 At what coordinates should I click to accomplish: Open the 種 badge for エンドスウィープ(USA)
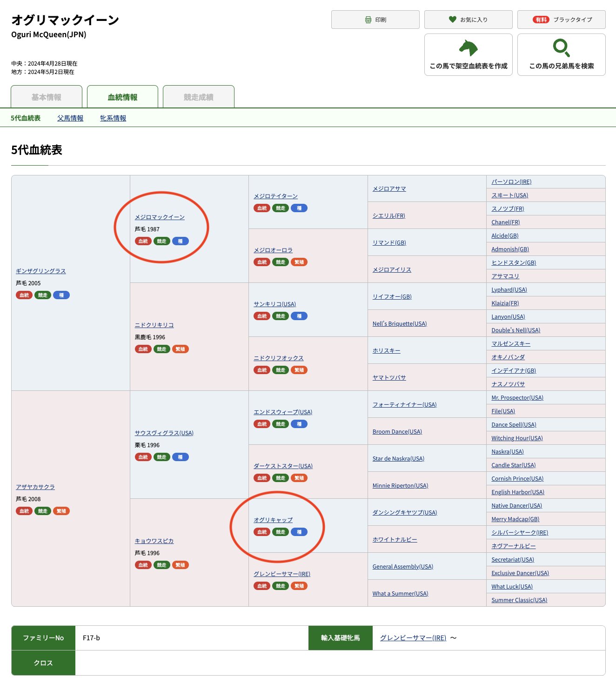(299, 424)
